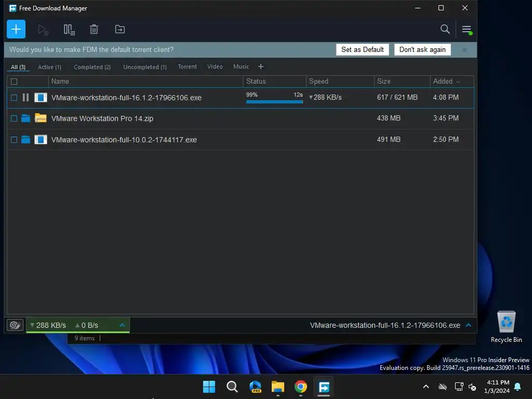Click Free Download Manager taskbar icon
Image resolution: width=532 pixels, height=399 pixels.
point(324,387)
